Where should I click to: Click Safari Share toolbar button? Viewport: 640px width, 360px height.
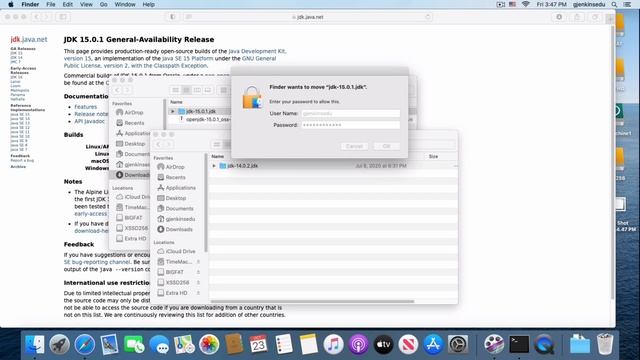tap(577, 17)
